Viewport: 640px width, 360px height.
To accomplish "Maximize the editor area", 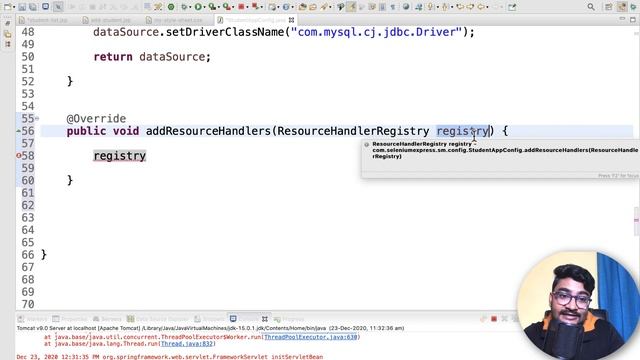I will click(x=633, y=19).
